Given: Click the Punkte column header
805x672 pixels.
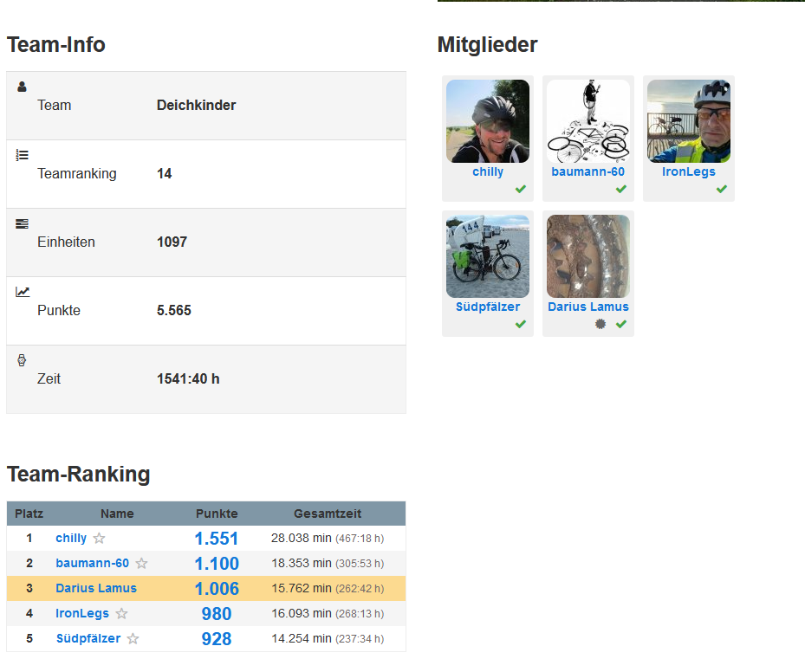Looking at the screenshot, I should click(217, 514).
